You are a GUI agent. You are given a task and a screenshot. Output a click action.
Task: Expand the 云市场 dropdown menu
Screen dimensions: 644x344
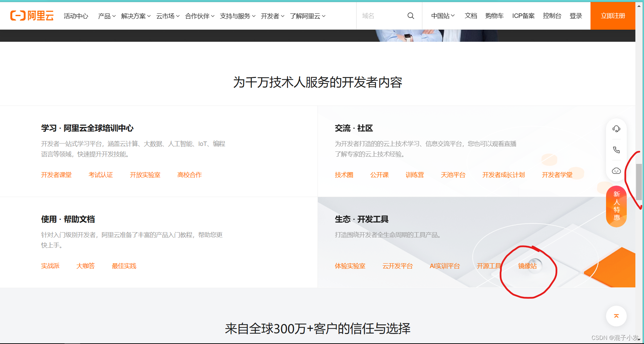[x=168, y=16]
